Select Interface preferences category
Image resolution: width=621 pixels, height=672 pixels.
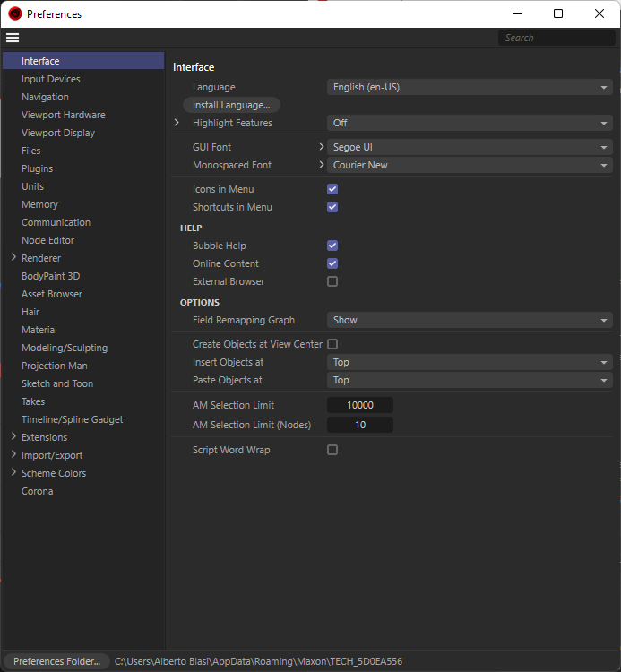(83, 61)
